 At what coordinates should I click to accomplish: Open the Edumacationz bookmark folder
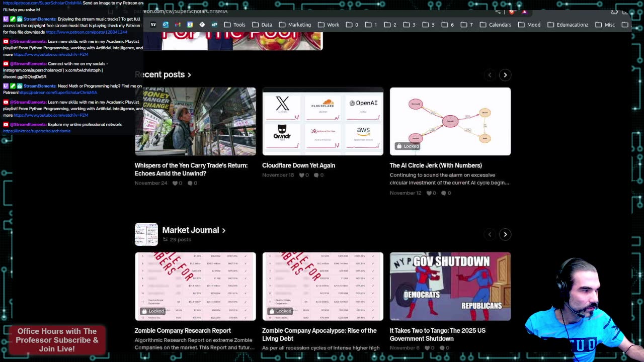click(568, 25)
